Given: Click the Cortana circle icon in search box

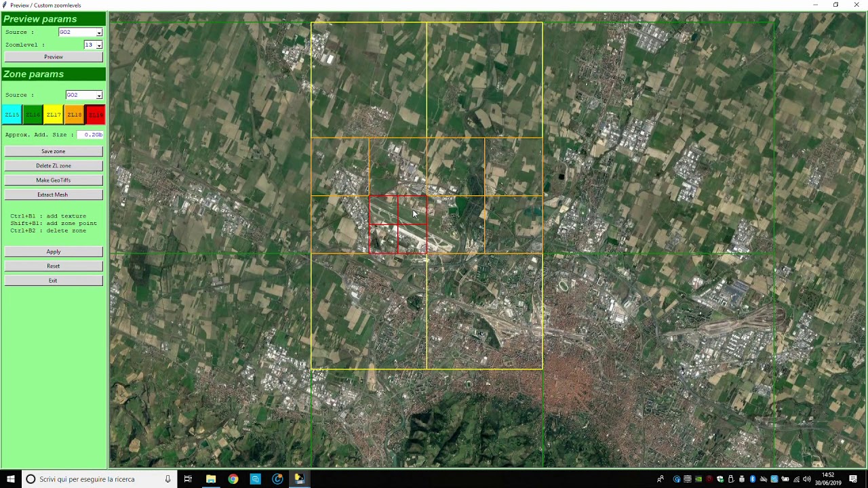Looking at the screenshot, I should (x=31, y=479).
